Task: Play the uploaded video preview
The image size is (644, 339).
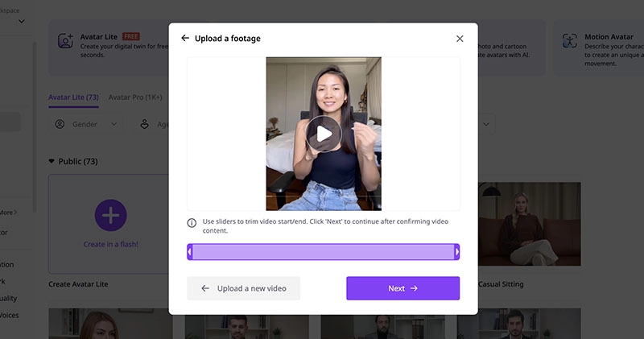Action: [x=324, y=134]
